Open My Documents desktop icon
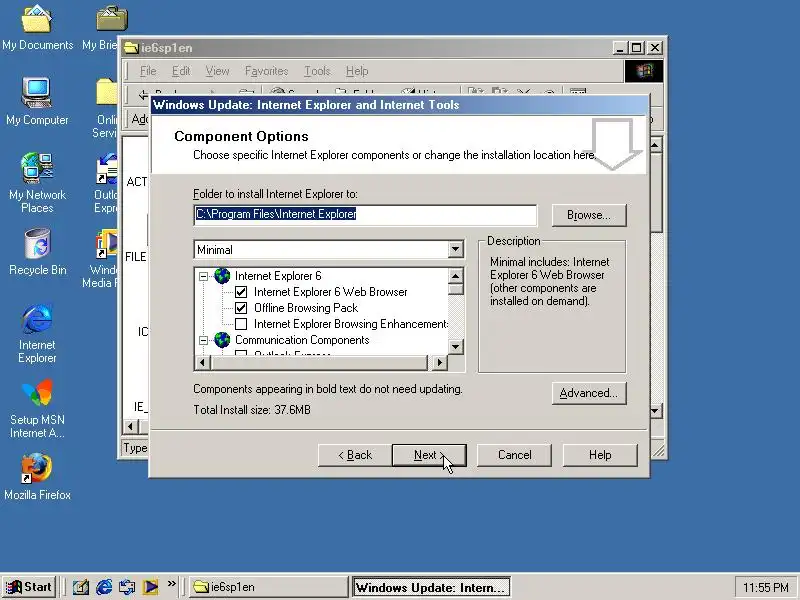Screen dimensions: 800x600 pos(37,28)
